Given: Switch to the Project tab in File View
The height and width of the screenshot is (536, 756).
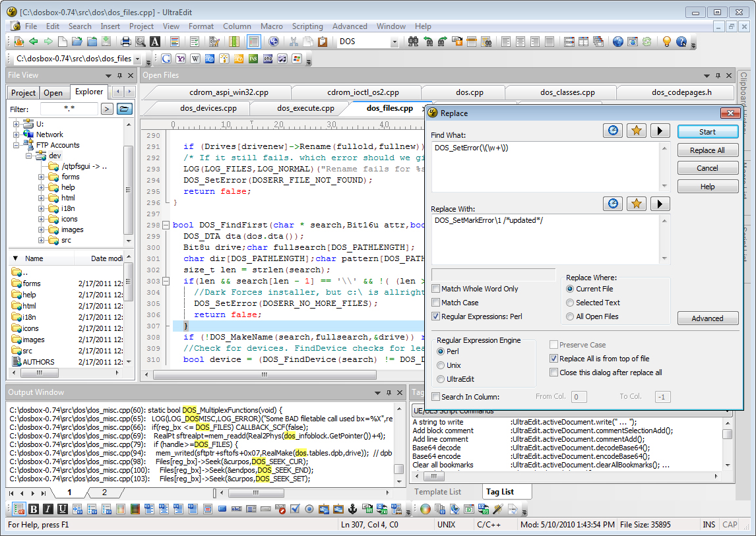Looking at the screenshot, I should pyautogui.click(x=23, y=92).
